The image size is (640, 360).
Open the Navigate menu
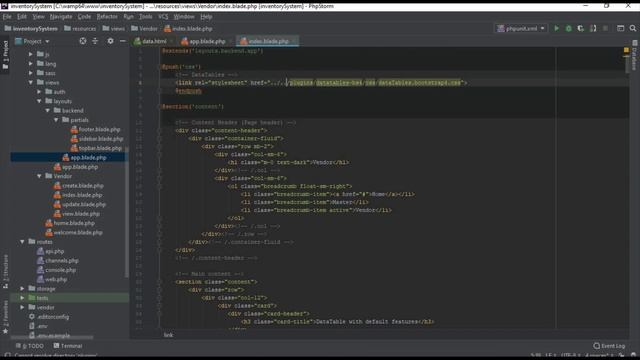61,17
